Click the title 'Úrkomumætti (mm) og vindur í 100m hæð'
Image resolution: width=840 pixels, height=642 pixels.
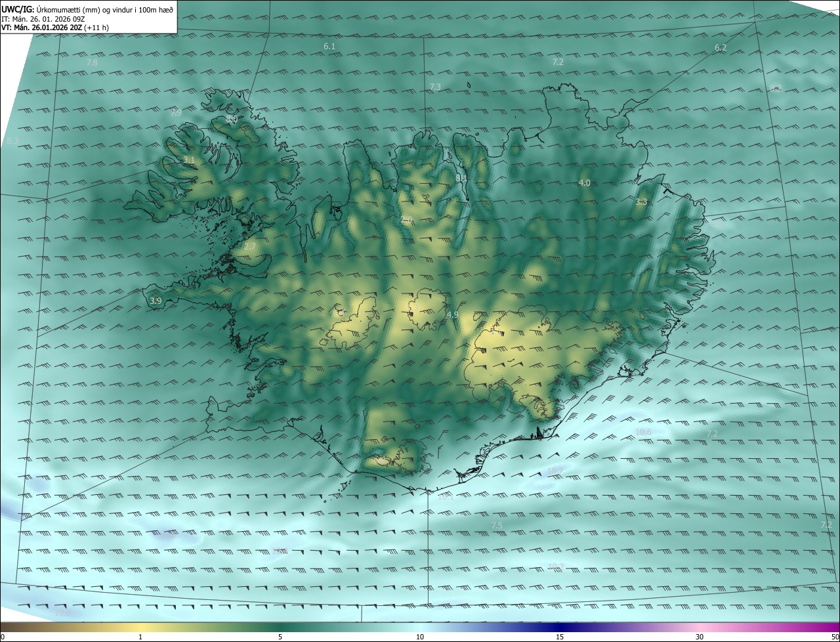(105, 9)
